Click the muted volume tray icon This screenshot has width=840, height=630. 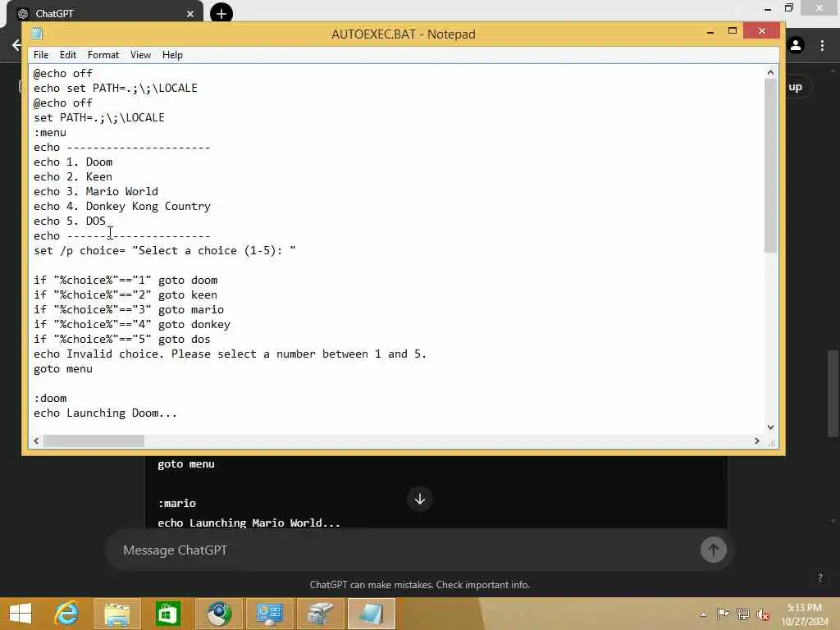(762, 614)
